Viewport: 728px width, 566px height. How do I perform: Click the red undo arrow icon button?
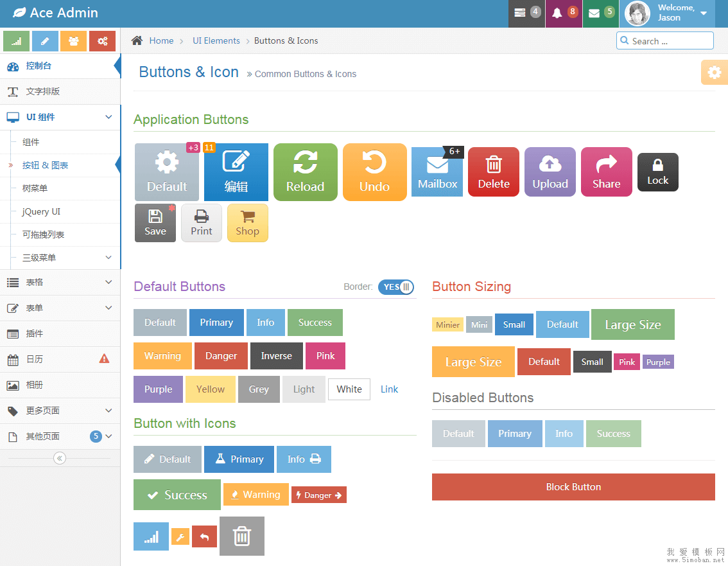204,537
